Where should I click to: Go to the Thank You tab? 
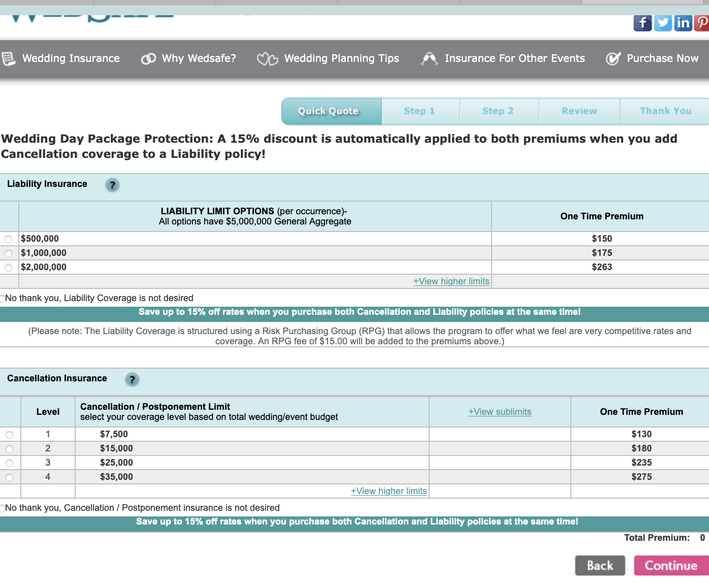[x=665, y=111]
